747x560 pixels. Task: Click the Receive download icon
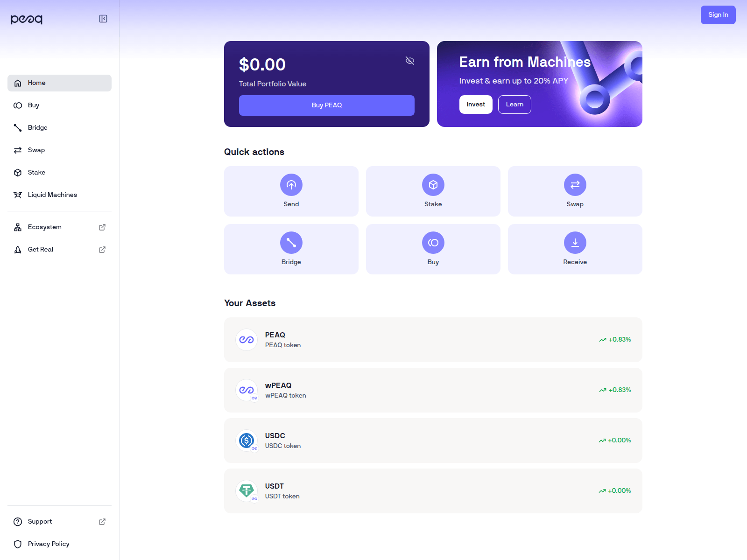click(x=575, y=243)
